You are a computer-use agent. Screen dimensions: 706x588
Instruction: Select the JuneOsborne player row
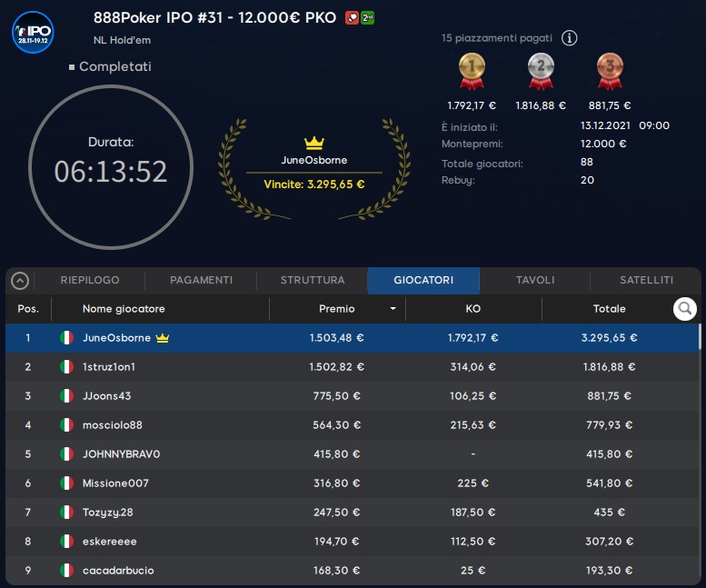click(x=352, y=338)
